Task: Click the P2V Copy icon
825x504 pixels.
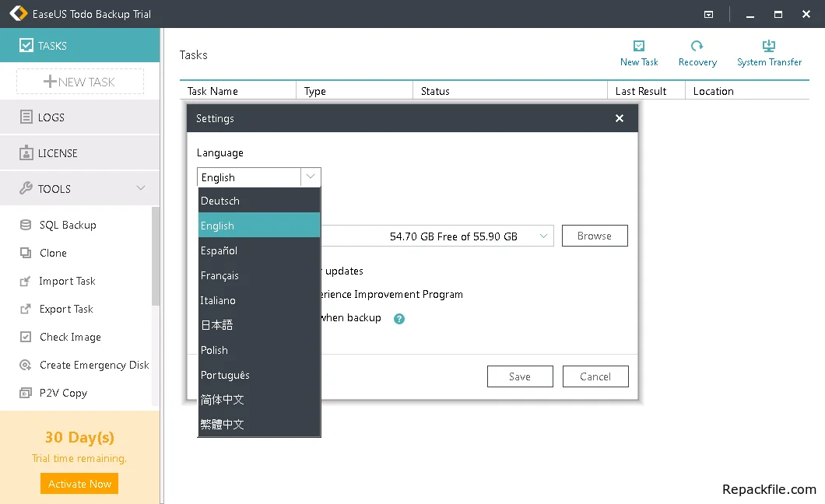Action: coord(25,393)
